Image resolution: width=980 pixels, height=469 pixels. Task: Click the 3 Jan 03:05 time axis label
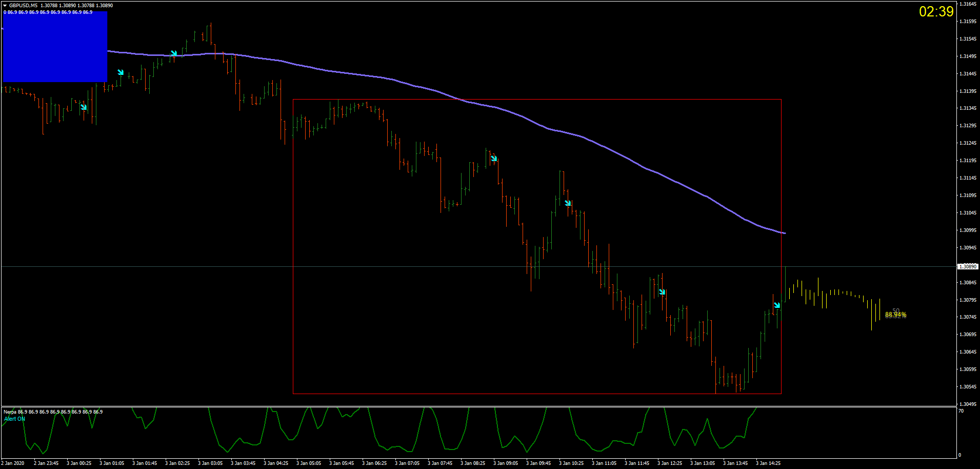[210, 463]
